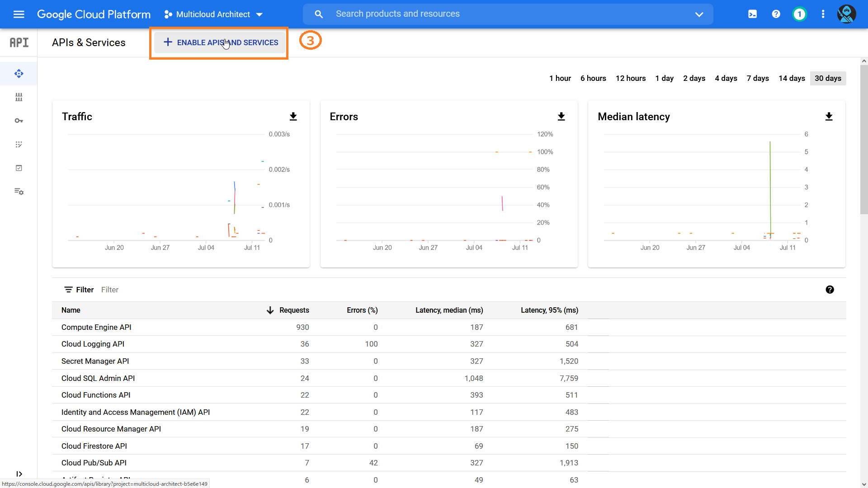Expand the collapsed sidebar panel arrow
The height and width of the screenshot is (488, 868).
click(x=19, y=474)
